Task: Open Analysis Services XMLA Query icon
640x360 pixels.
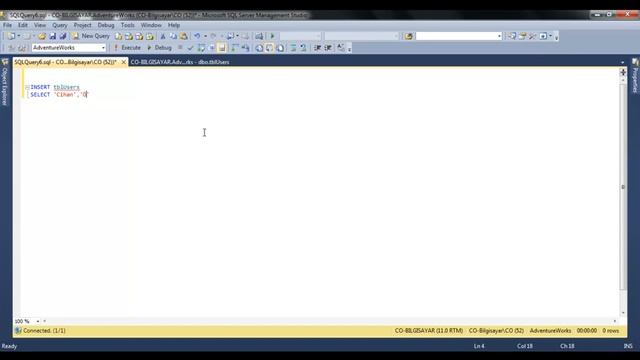Action: 150,36
